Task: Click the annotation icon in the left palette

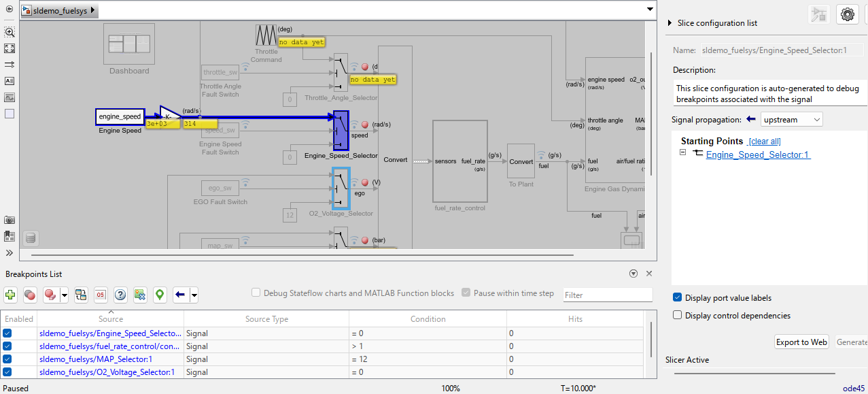Action: tap(10, 80)
